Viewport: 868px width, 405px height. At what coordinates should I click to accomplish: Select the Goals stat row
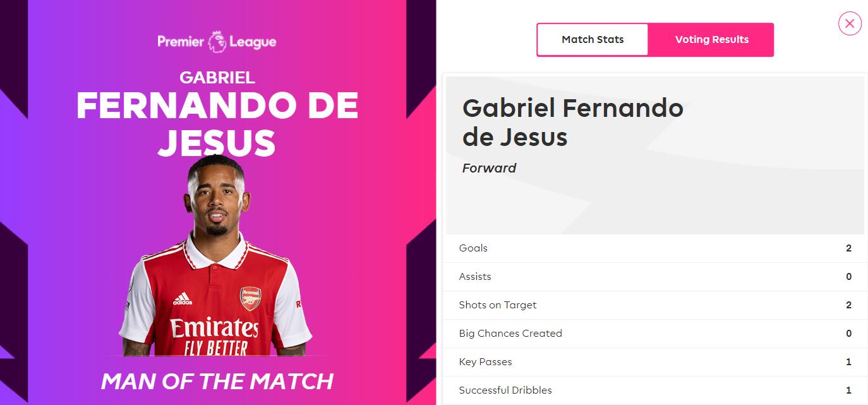[x=654, y=248]
